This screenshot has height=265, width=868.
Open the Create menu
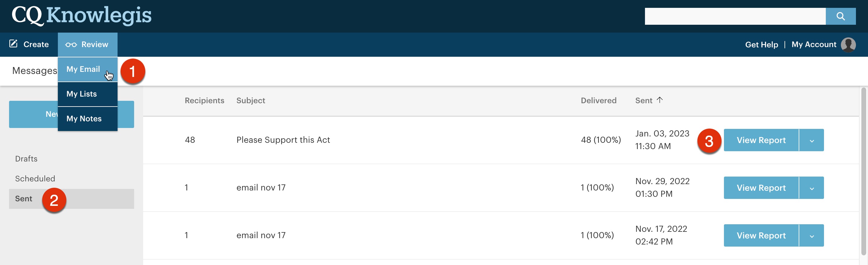point(29,45)
